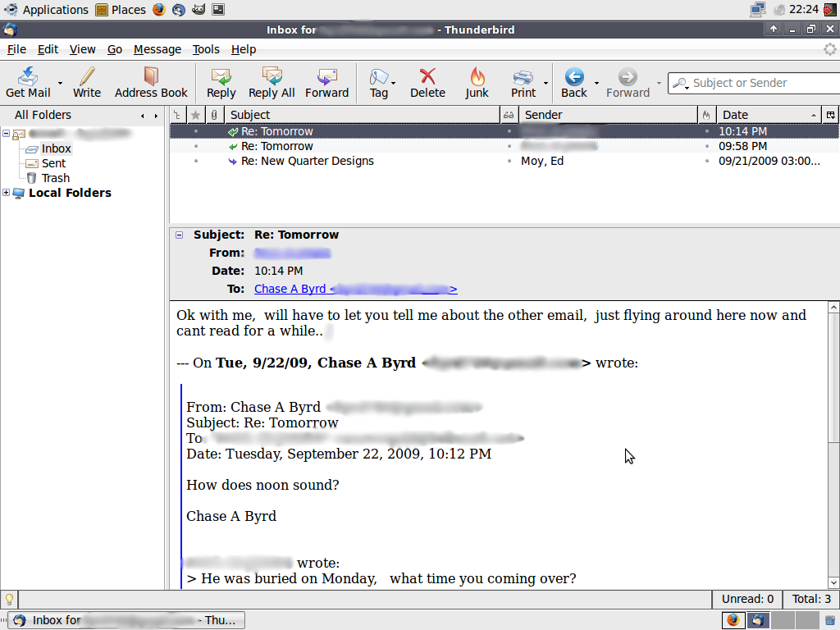The height and width of the screenshot is (630, 840).
Task: Open the Get Mail dropdown arrow
Action: [x=60, y=83]
